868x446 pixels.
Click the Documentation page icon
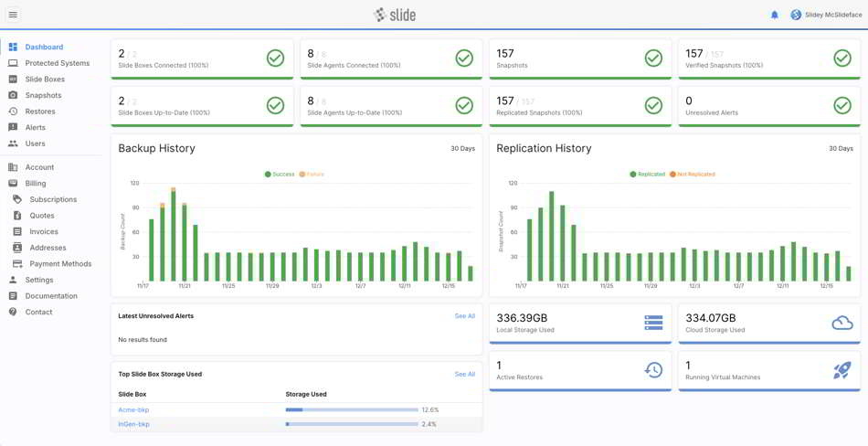point(14,296)
